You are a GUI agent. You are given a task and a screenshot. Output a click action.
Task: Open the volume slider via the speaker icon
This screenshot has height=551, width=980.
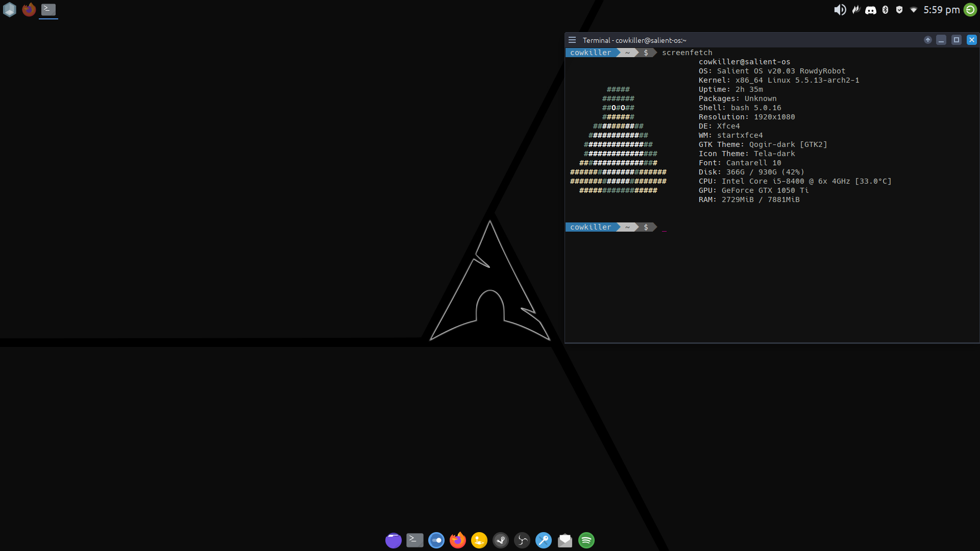pyautogui.click(x=840, y=10)
